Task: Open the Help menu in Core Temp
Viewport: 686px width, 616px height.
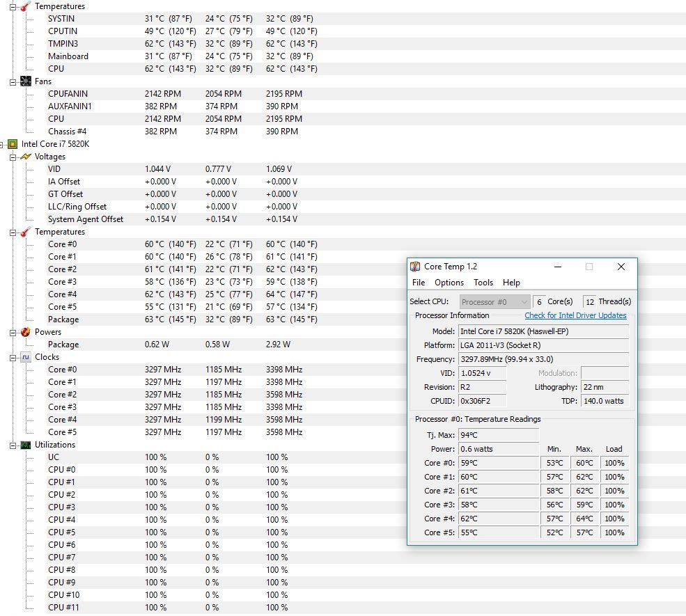Action: 511,283
